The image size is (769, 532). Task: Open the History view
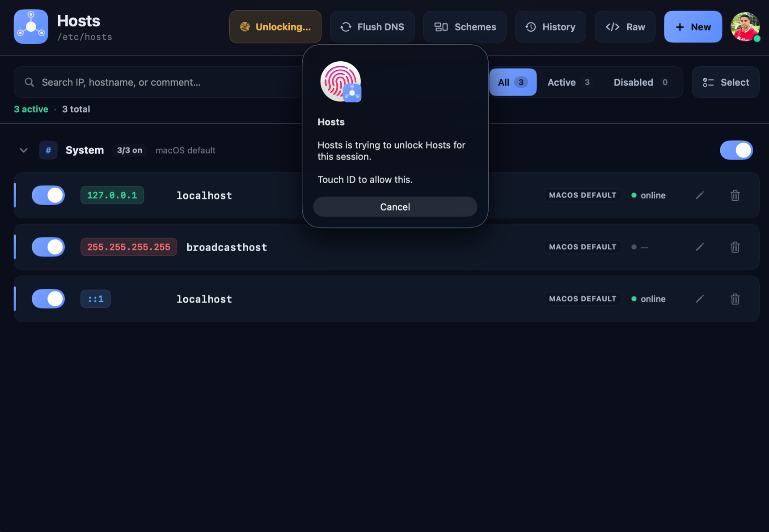550,27
